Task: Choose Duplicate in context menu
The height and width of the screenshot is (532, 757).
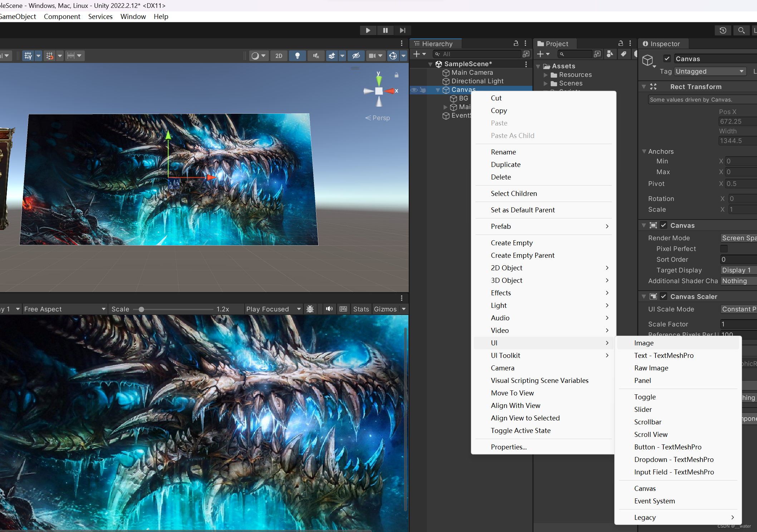Action: click(x=544, y=164)
